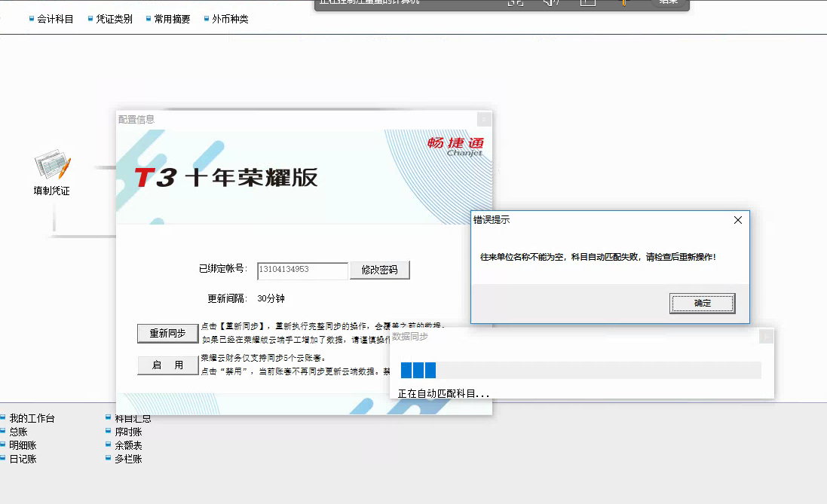Close the 配置信息 window
The width and height of the screenshot is (827, 504).
tap(484, 120)
